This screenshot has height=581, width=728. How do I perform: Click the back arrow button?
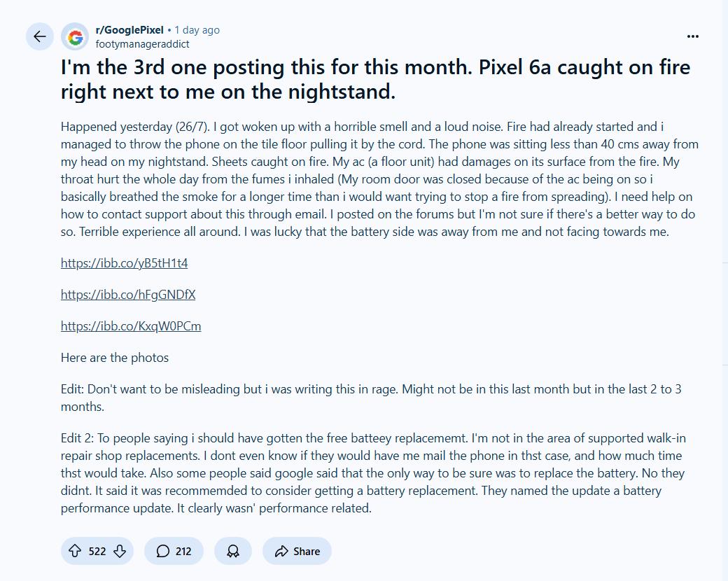tap(39, 36)
